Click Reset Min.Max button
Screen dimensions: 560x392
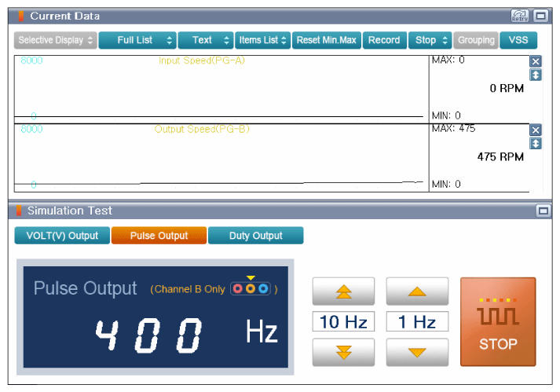327,40
